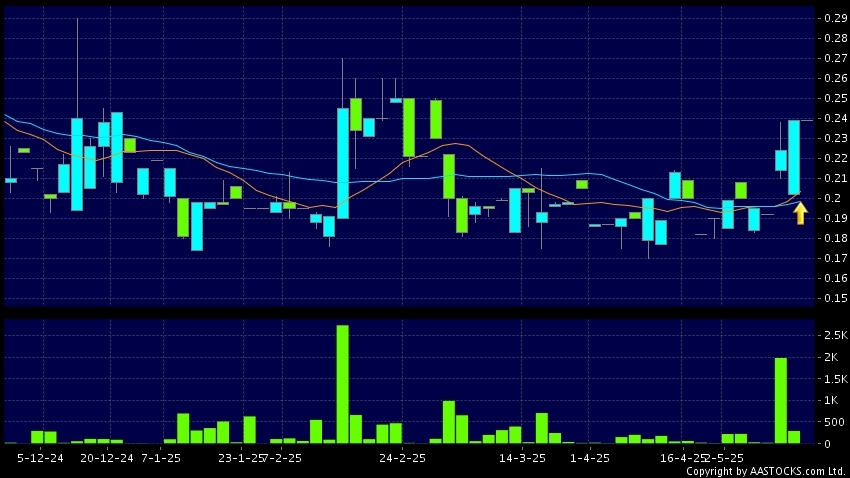Image resolution: width=850 pixels, height=478 pixels.
Task: Click the 16-4-25 date label
Action: (x=682, y=458)
